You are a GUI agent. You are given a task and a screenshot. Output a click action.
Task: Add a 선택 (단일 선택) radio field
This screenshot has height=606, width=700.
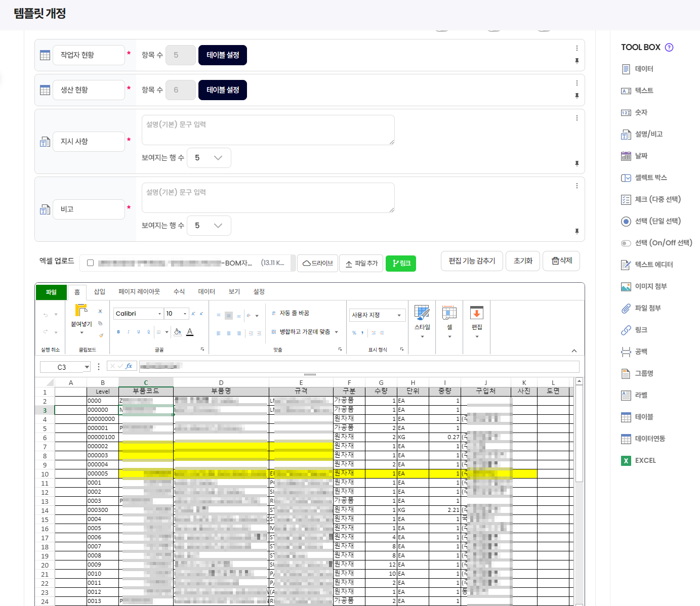point(651,221)
